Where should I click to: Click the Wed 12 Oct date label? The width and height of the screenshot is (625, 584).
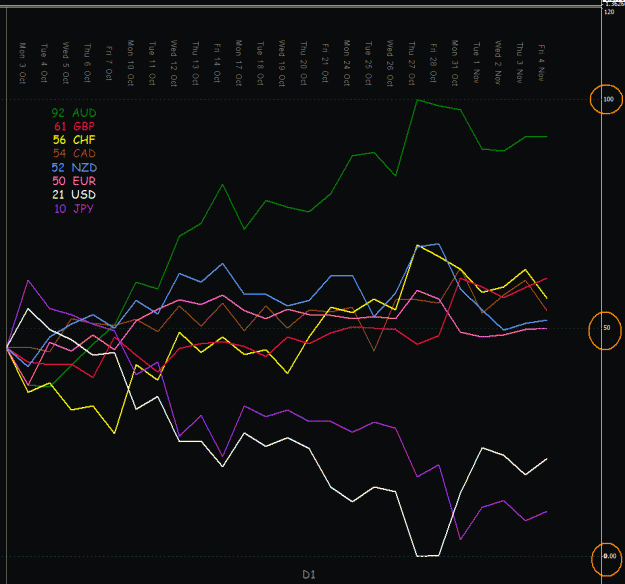[174, 63]
